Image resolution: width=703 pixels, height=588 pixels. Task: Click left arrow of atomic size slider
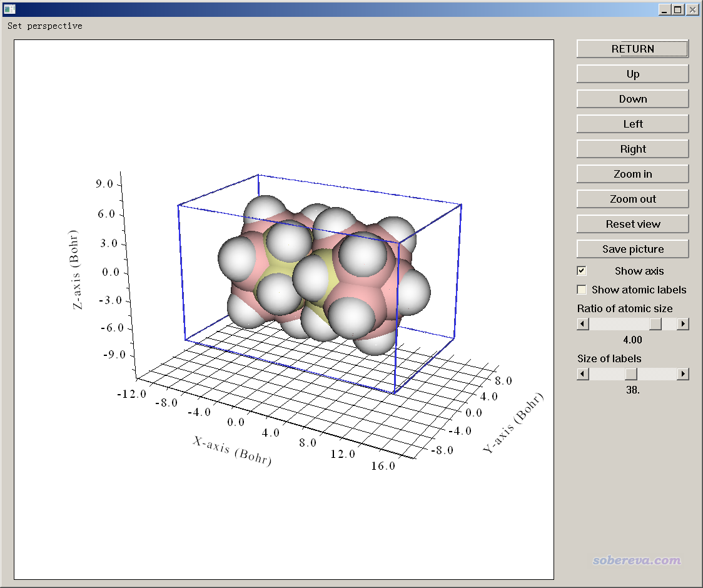583,324
